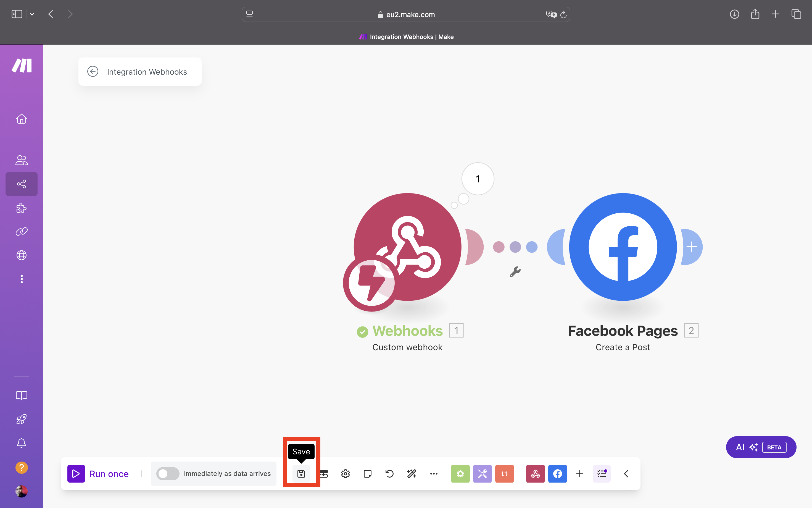Open Webhooks globe icon in sidebar

22,255
